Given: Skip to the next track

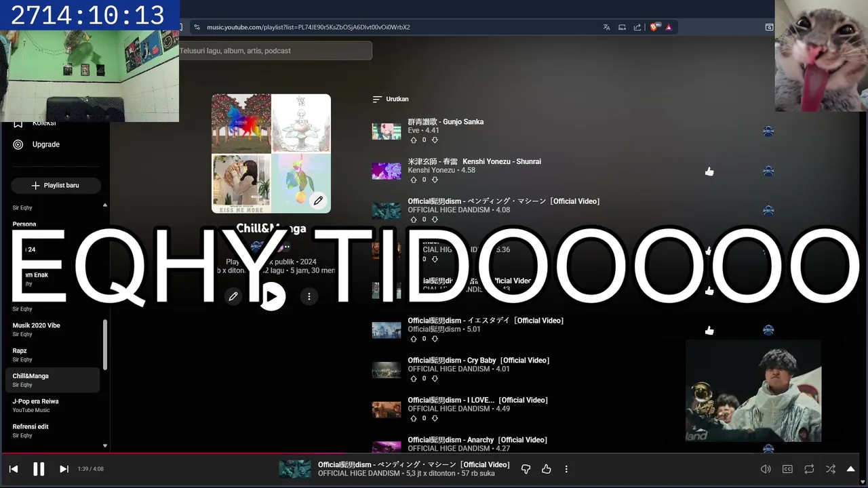Looking at the screenshot, I should (64, 469).
